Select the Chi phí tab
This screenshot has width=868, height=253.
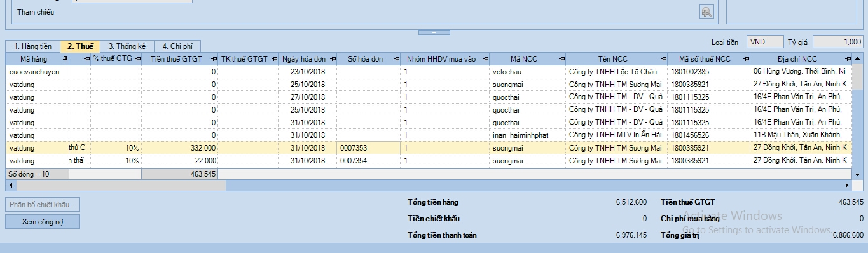(x=177, y=46)
